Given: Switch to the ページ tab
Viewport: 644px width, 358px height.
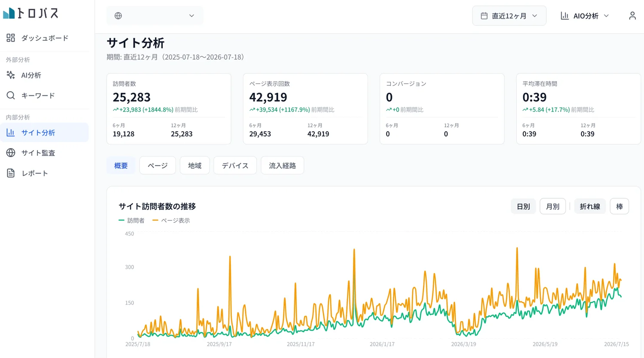Looking at the screenshot, I should click(x=158, y=166).
